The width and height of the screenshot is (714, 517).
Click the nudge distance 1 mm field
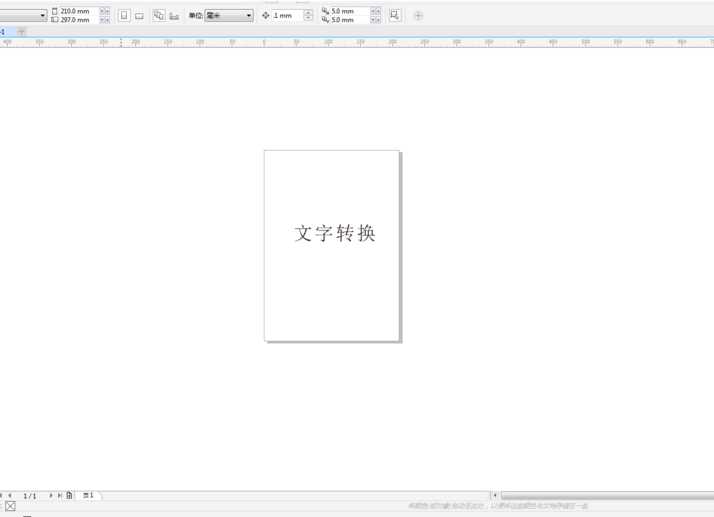[286, 16]
